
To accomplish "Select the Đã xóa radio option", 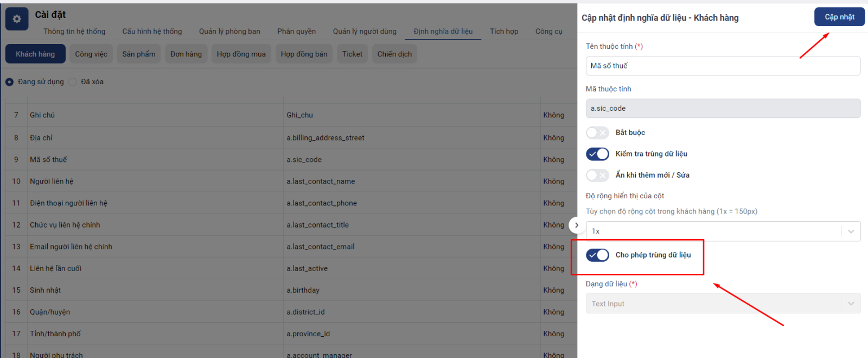I will click(73, 82).
